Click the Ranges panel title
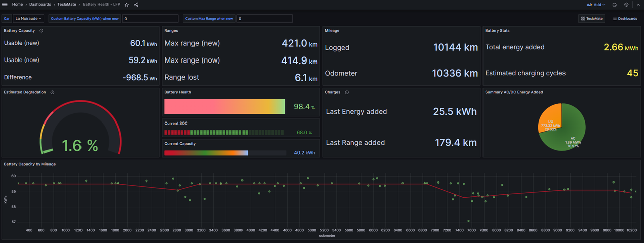Screen dimensions: 644x243 tap(171, 31)
